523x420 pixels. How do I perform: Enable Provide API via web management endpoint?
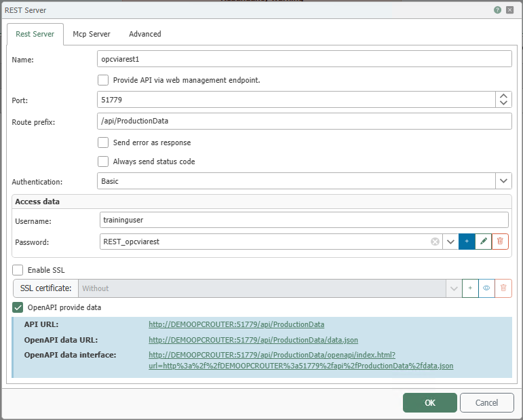[x=103, y=80]
